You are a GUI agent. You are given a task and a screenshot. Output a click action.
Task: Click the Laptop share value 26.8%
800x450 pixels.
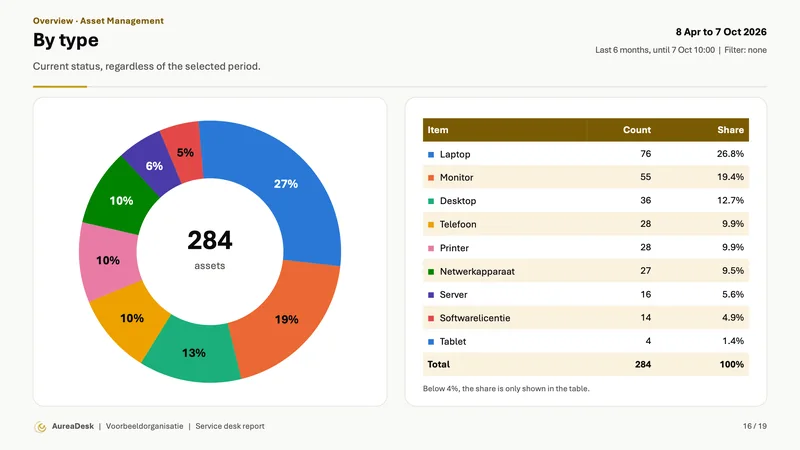[730, 154]
